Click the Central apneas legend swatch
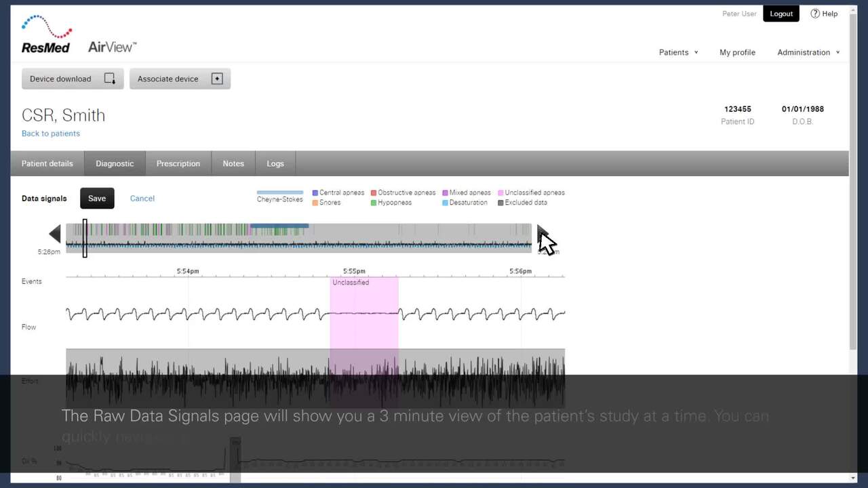Screen dimensions: 868x488 pyautogui.click(x=315, y=192)
